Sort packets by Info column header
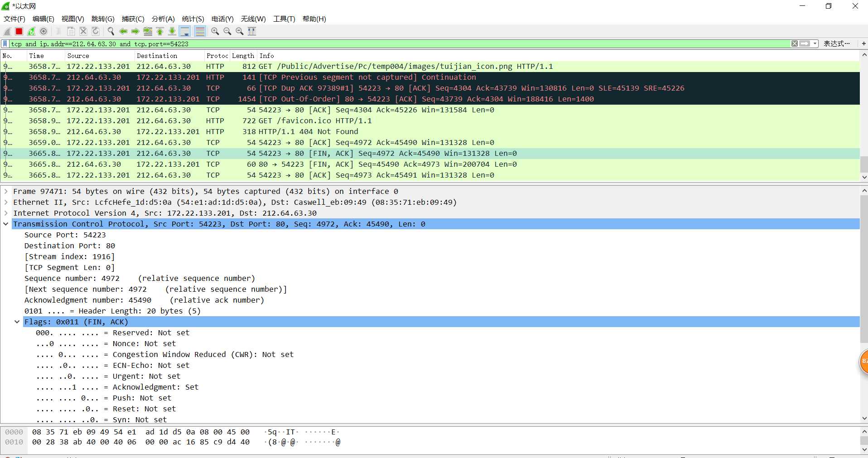This screenshot has width=868, height=458. click(x=558, y=56)
